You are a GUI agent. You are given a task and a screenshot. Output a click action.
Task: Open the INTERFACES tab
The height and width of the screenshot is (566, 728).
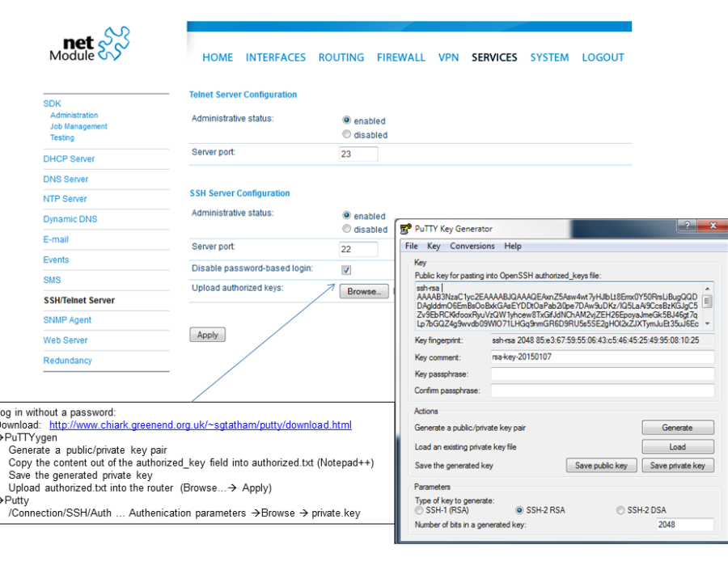(276, 57)
